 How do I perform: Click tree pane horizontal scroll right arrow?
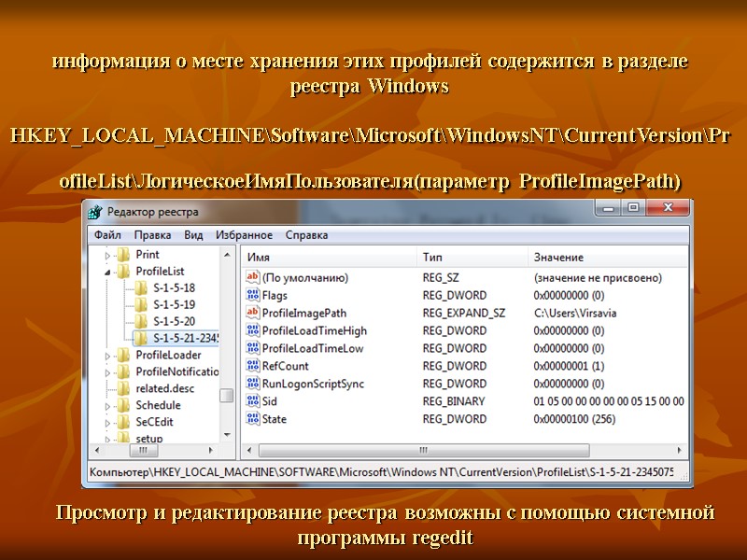pos(211,450)
